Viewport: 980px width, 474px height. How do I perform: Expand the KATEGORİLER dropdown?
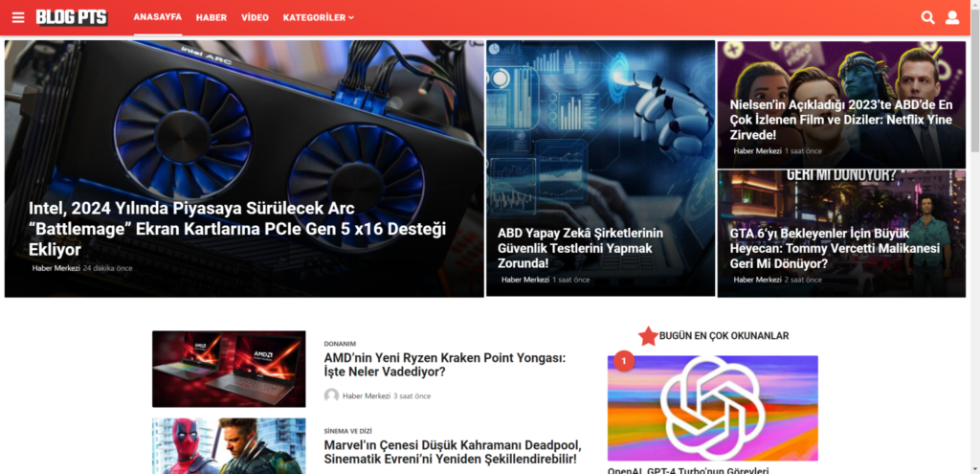click(318, 17)
